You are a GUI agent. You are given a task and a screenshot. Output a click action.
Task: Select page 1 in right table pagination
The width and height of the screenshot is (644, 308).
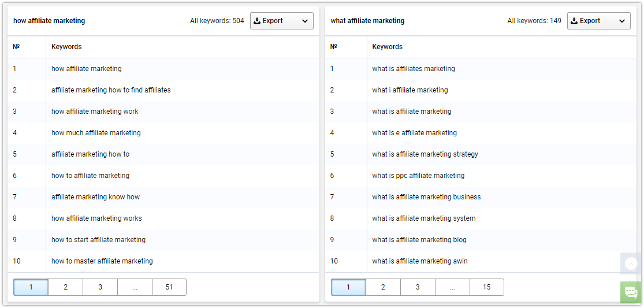click(348, 287)
